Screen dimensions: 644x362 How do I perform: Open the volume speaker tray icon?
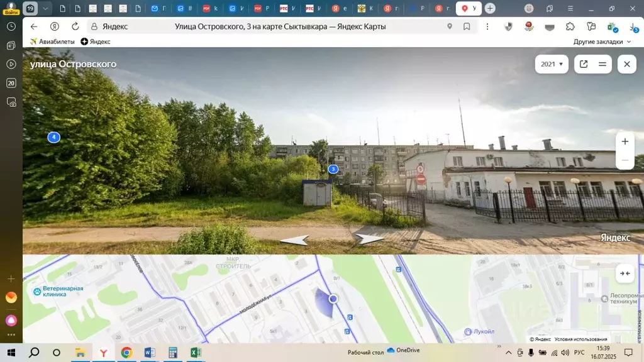[x=565, y=353]
